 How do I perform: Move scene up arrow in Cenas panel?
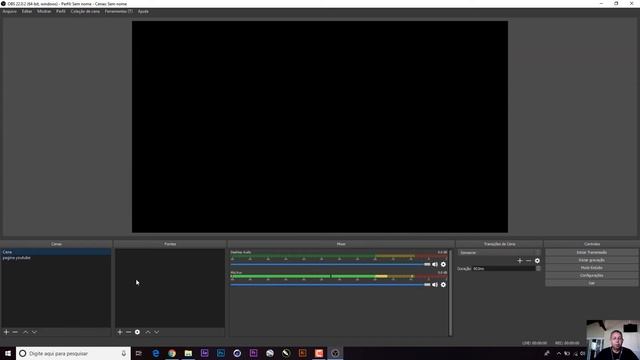(25, 332)
